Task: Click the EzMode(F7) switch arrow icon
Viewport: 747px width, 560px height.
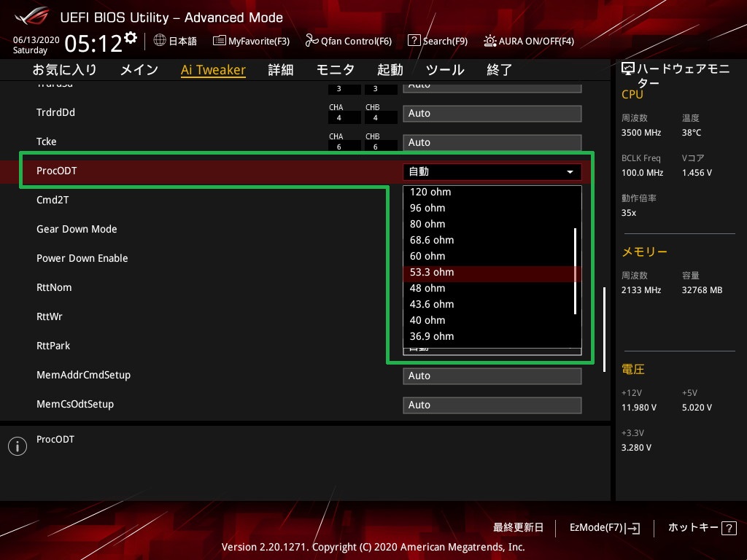Action: (x=632, y=528)
